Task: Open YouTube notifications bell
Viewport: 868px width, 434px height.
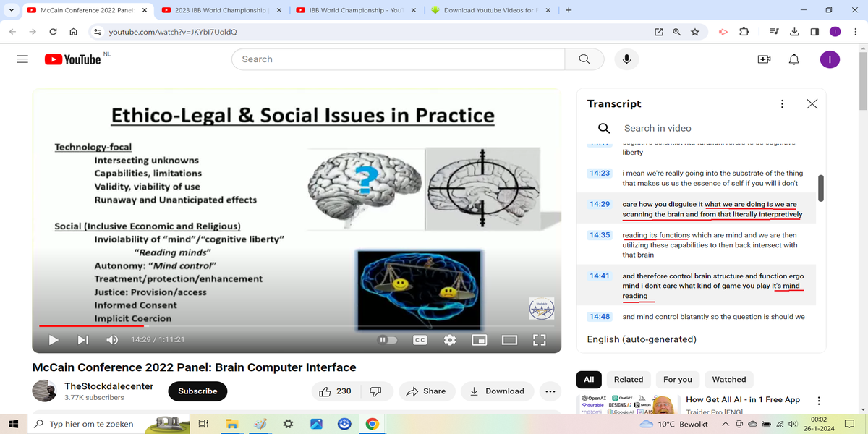Action: 794,59
